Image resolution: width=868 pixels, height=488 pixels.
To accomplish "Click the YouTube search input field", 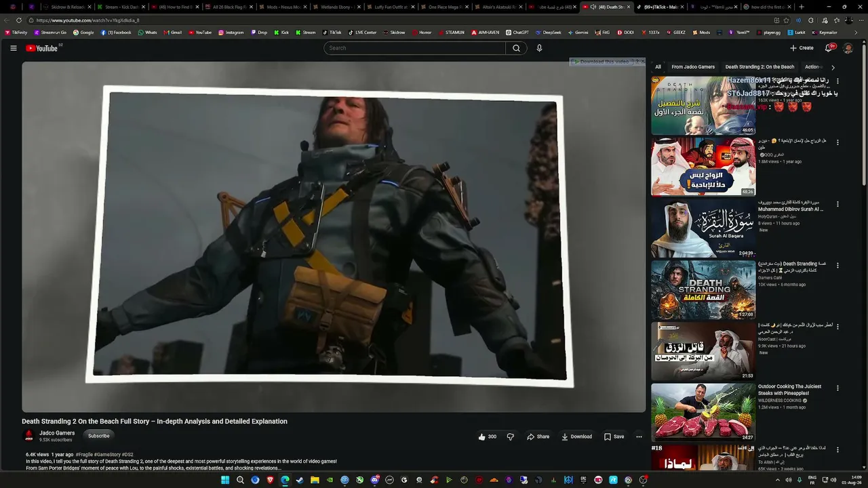I will pos(414,48).
